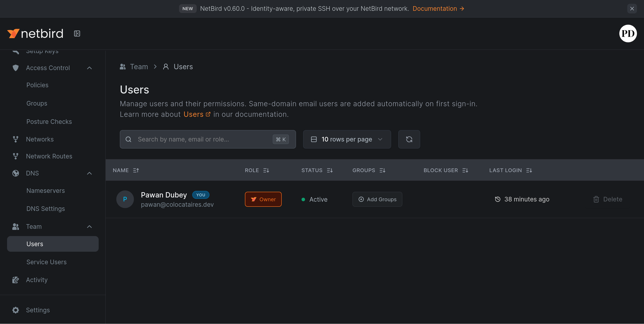Open the PD profile avatar

pyautogui.click(x=628, y=34)
